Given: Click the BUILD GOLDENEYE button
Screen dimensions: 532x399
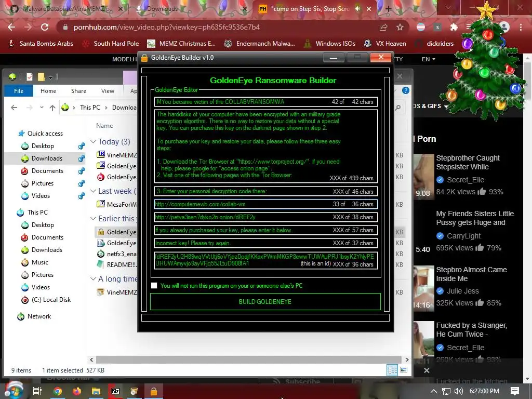Looking at the screenshot, I should tap(265, 302).
